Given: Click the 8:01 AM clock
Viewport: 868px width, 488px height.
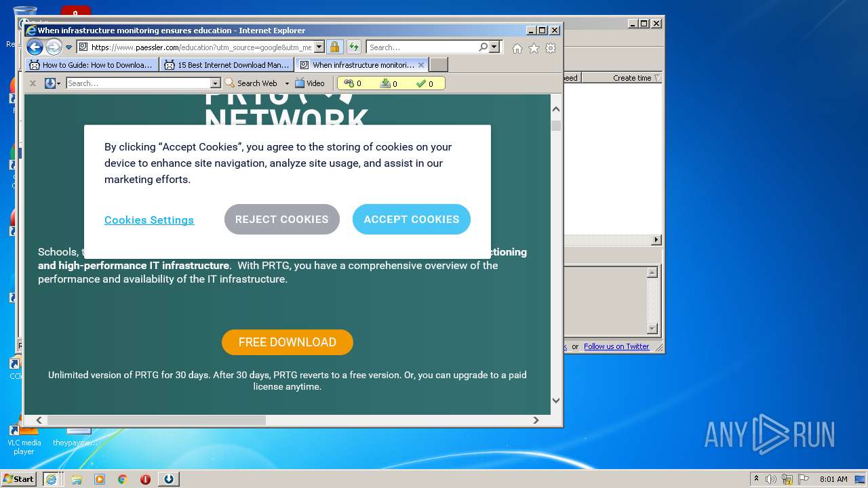Looking at the screenshot, I should [833, 479].
